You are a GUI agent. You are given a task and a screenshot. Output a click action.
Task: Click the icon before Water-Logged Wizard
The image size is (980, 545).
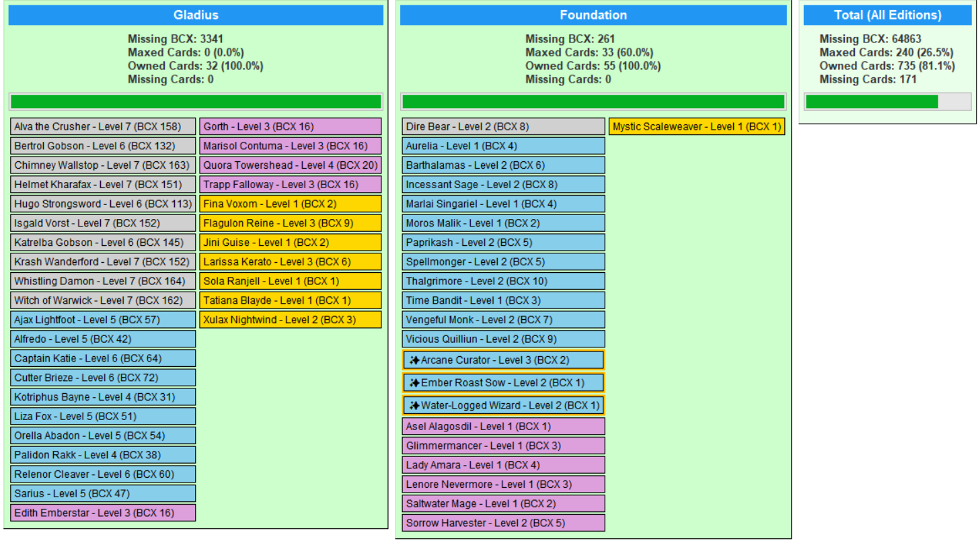tap(414, 406)
